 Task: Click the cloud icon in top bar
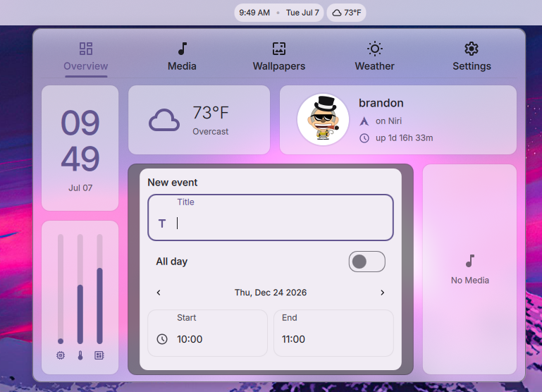click(x=337, y=13)
